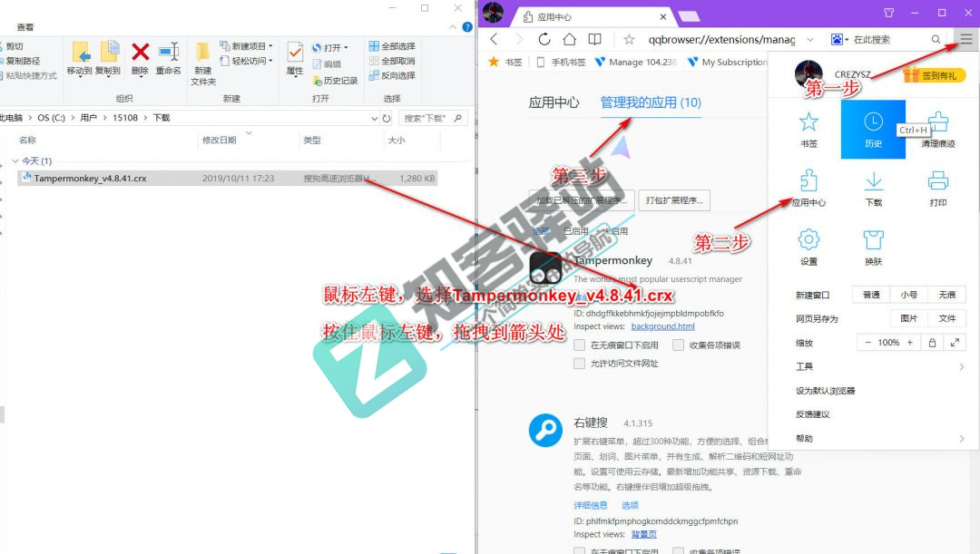The image size is (980, 554).
Task: Open the 设置 gear icon
Action: [808, 241]
